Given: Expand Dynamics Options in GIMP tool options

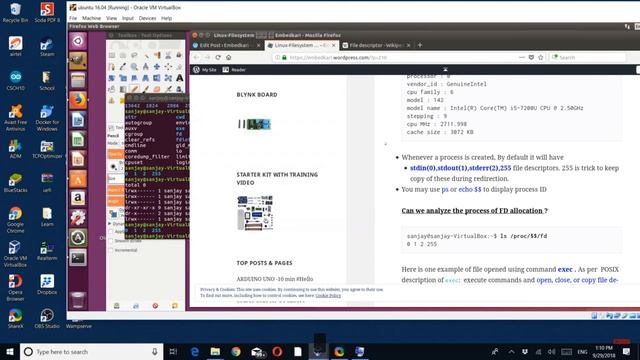Looking at the screenshot, I should click(x=109, y=224).
